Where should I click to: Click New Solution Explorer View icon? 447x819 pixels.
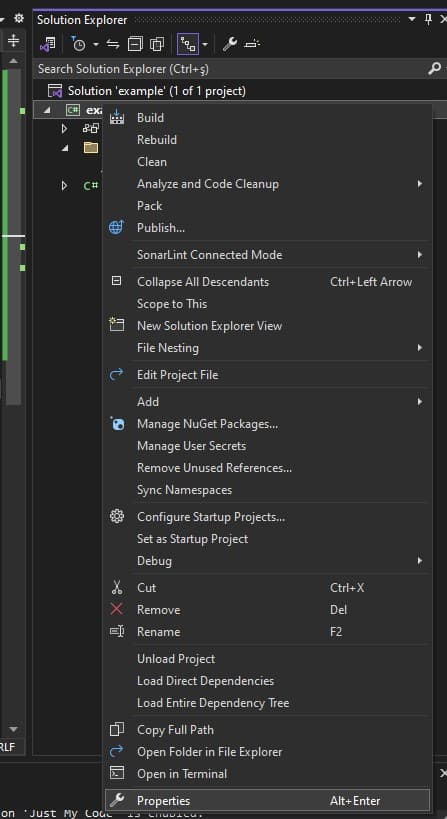tap(117, 325)
